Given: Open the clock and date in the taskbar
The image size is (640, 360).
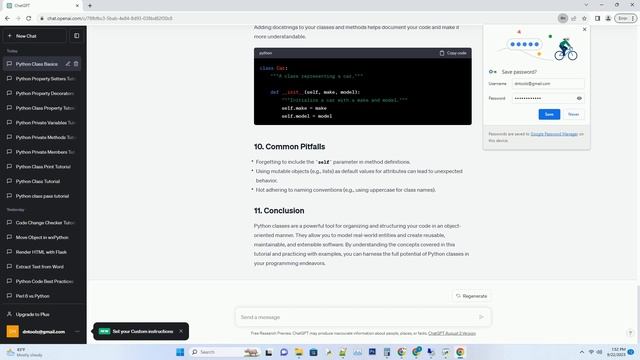Looking at the screenshot, I should click(616, 352).
